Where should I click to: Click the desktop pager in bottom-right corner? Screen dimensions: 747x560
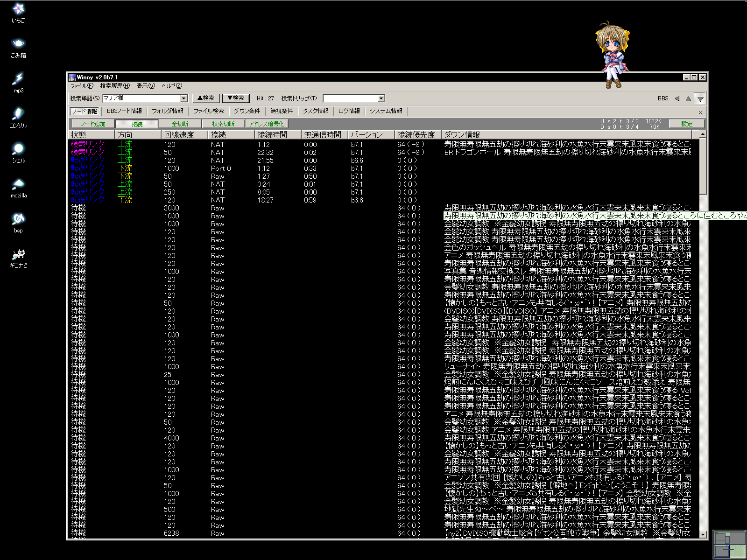coord(730,544)
